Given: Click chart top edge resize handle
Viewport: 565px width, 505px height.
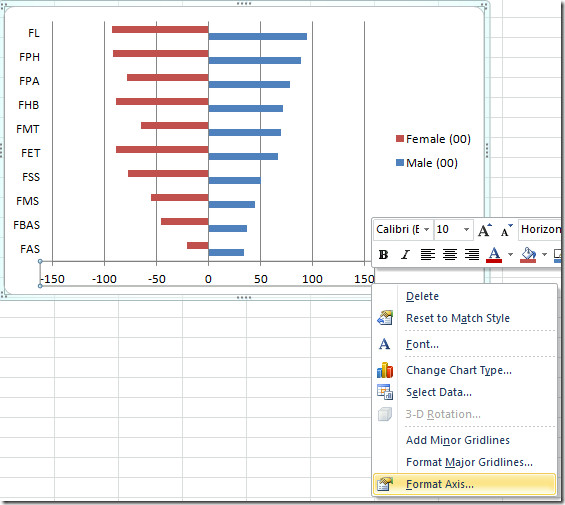Looking at the screenshot, I should coord(244,4).
